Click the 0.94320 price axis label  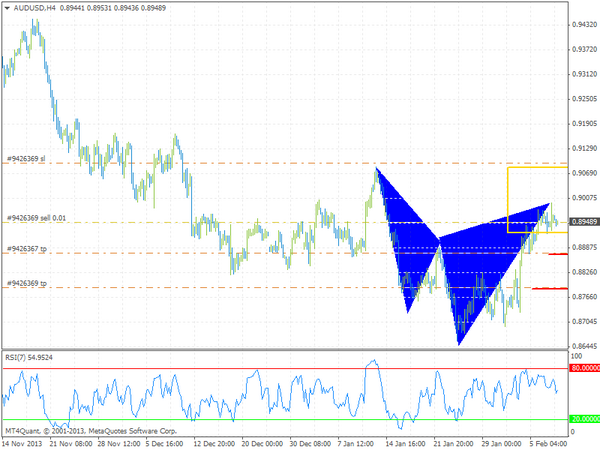pos(584,25)
